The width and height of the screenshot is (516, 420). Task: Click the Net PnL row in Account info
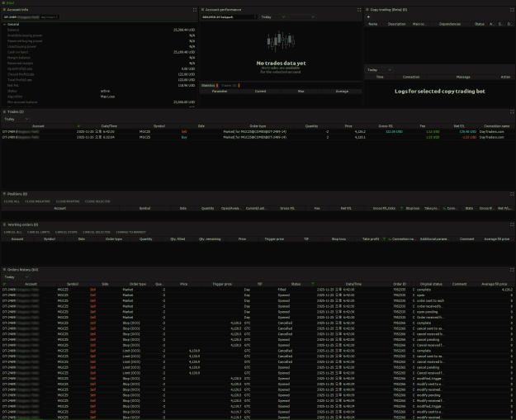[x=99, y=86]
